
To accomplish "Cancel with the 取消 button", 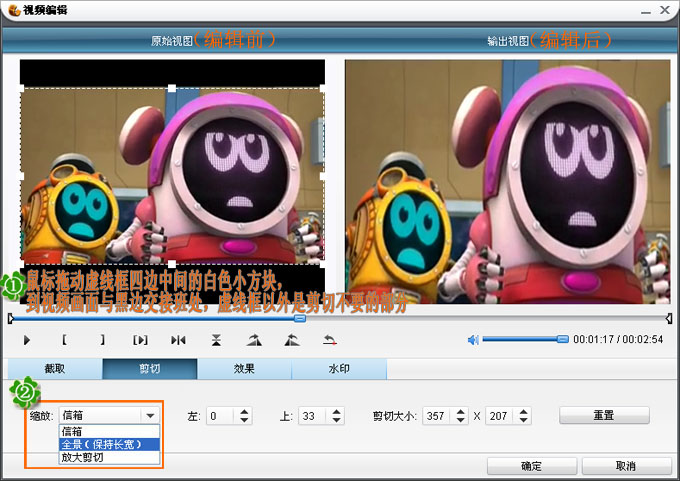I will (626, 466).
